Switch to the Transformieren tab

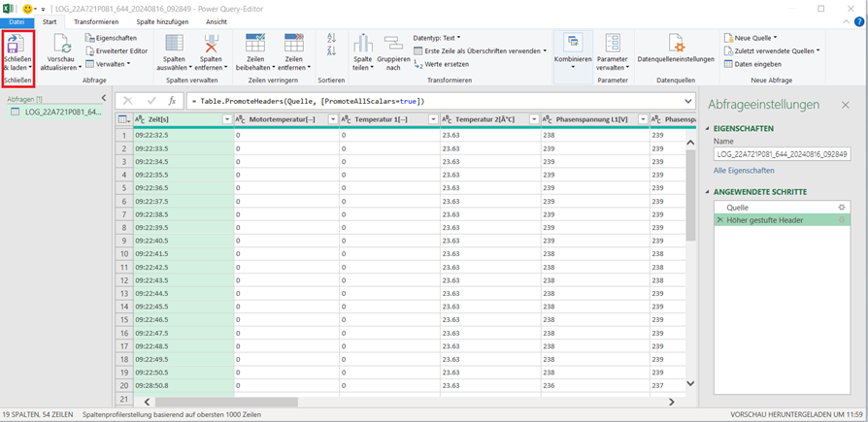pos(96,21)
